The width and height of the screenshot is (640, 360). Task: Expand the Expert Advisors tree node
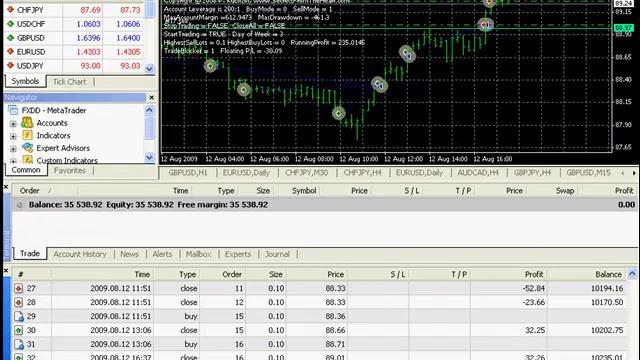click(x=13, y=149)
